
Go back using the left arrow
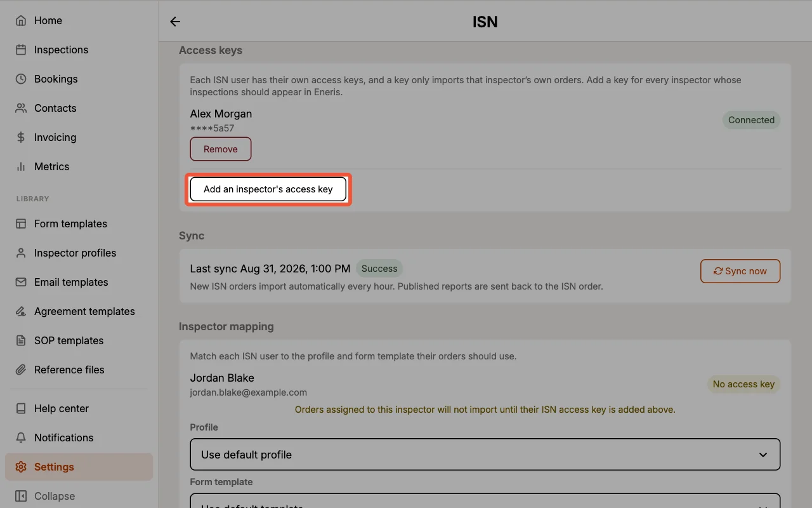click(x=175, y=22)
